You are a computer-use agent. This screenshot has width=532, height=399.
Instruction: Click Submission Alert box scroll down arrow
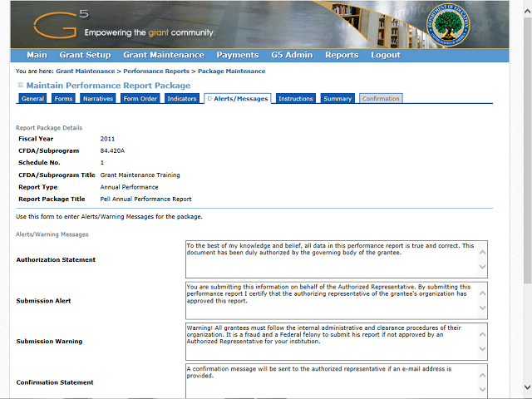coord(482,308)
